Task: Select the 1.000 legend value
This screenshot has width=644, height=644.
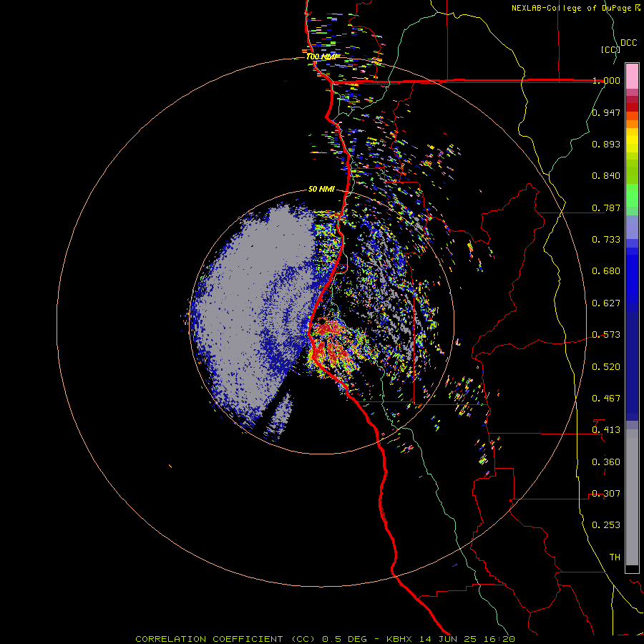Action: 606,80
